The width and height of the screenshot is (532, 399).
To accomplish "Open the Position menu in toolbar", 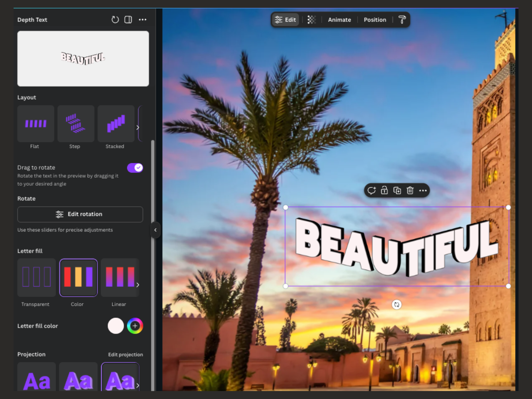I will click(x=375, y=20).
